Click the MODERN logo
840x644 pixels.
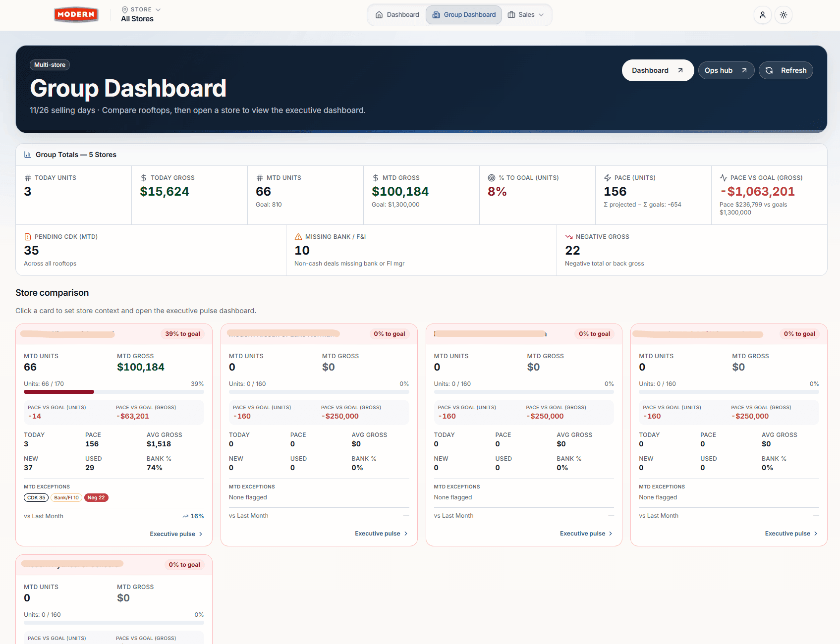click(76, 15)
